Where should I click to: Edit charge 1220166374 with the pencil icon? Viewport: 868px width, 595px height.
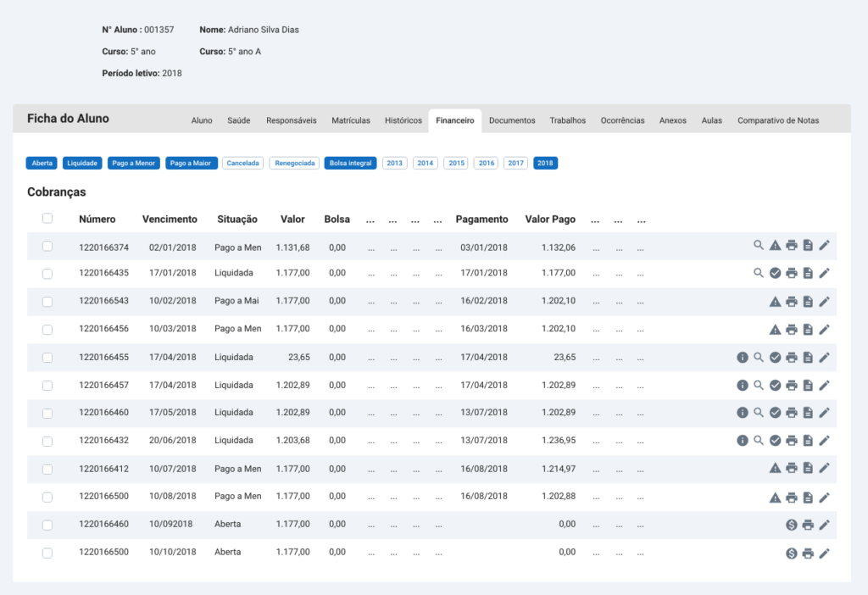(824, 245)
